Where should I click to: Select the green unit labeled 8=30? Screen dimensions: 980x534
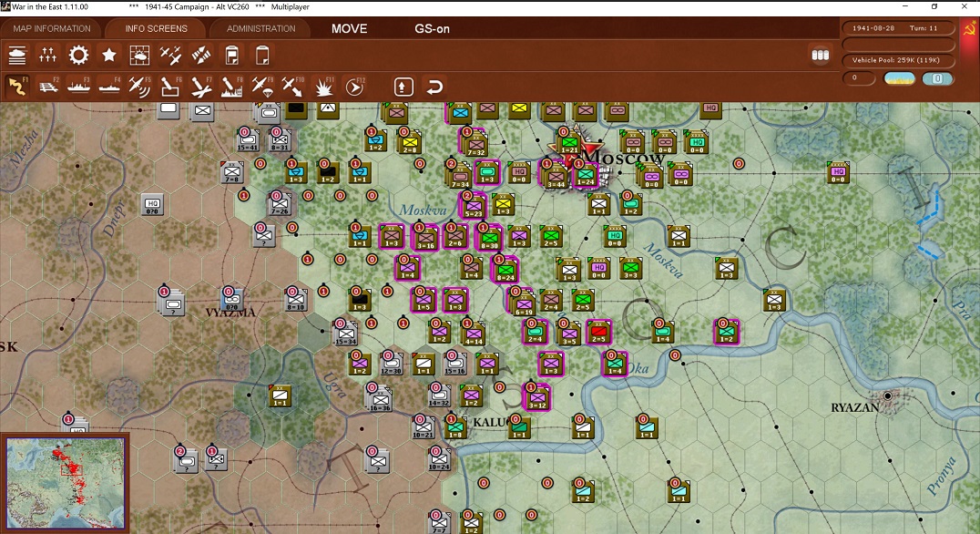[x=489, y=238]
